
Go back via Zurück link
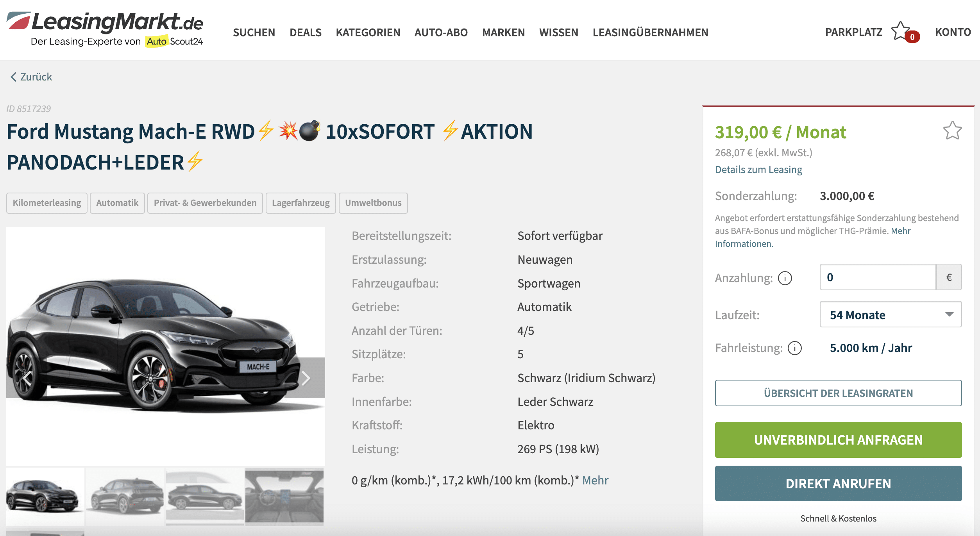(31, 77)
